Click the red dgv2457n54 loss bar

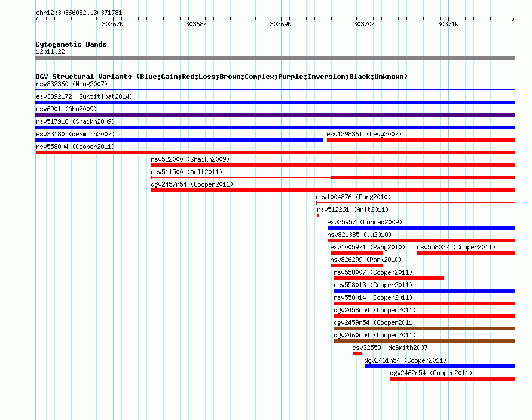pos(333,190)
